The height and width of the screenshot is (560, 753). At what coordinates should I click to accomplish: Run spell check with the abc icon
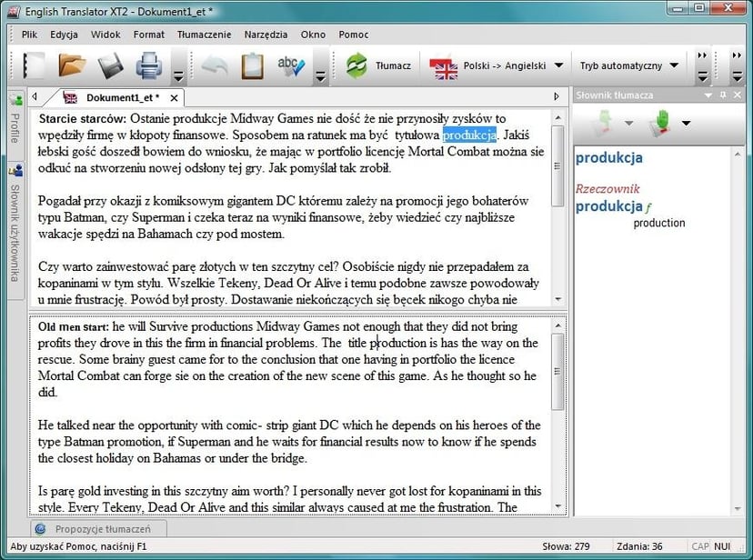(x=291, y=65)
